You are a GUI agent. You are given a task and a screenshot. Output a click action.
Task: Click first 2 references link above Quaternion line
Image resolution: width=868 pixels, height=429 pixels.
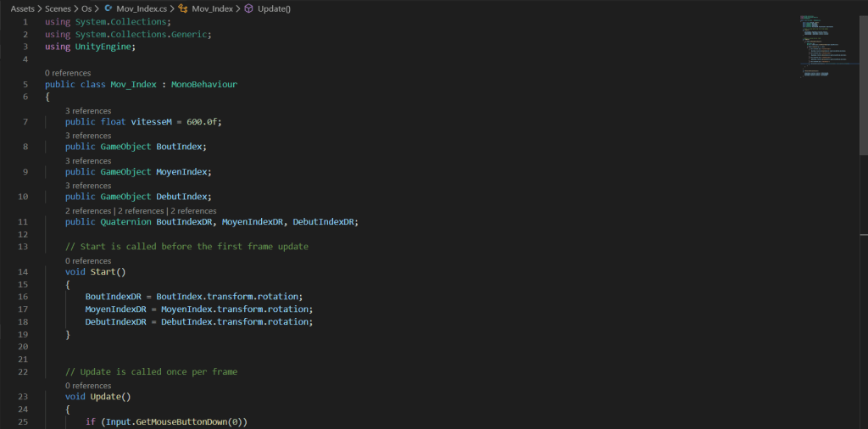[x=88, y=210]
